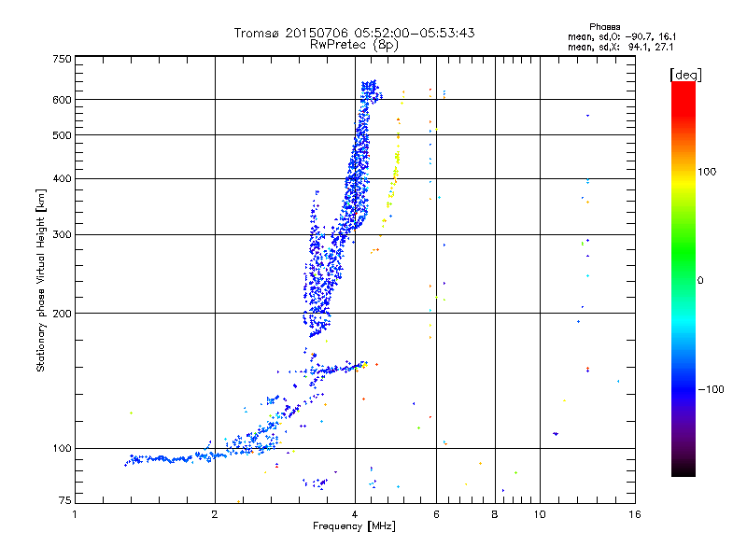The width and height of the screenshot is (747, 560).
Task: Click the x-axis tick label '10'
Action: [540, 514]
